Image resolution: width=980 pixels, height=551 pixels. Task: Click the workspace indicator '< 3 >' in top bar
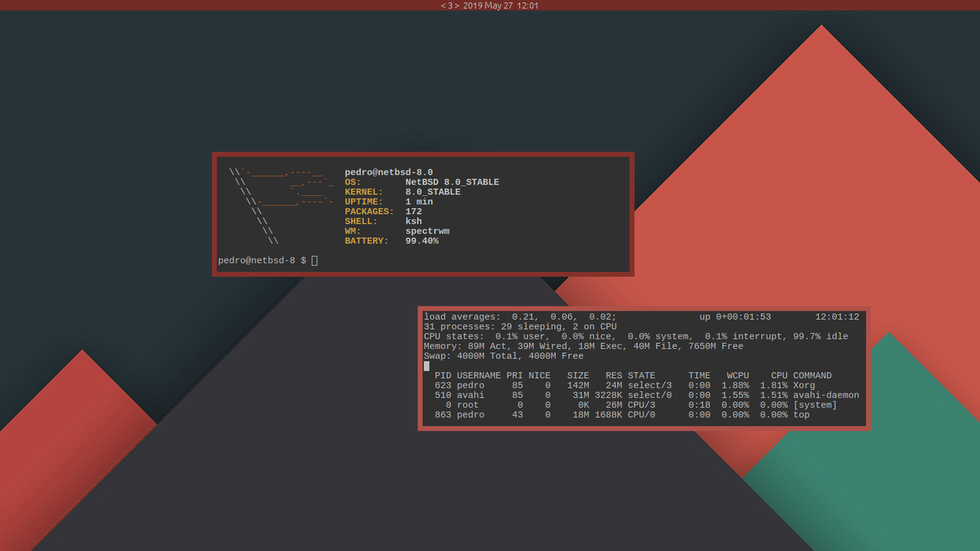pyautogui.click(x=449, y=5)
